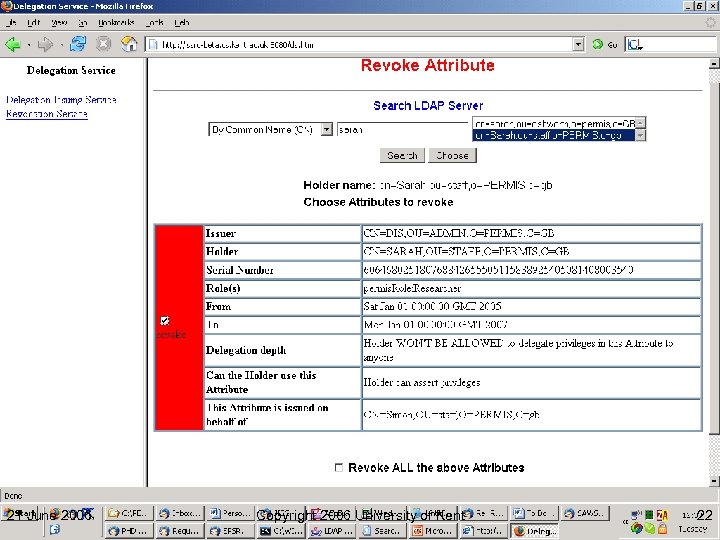Click the green Back arrow in Firefox toolbar

point(13,45)
